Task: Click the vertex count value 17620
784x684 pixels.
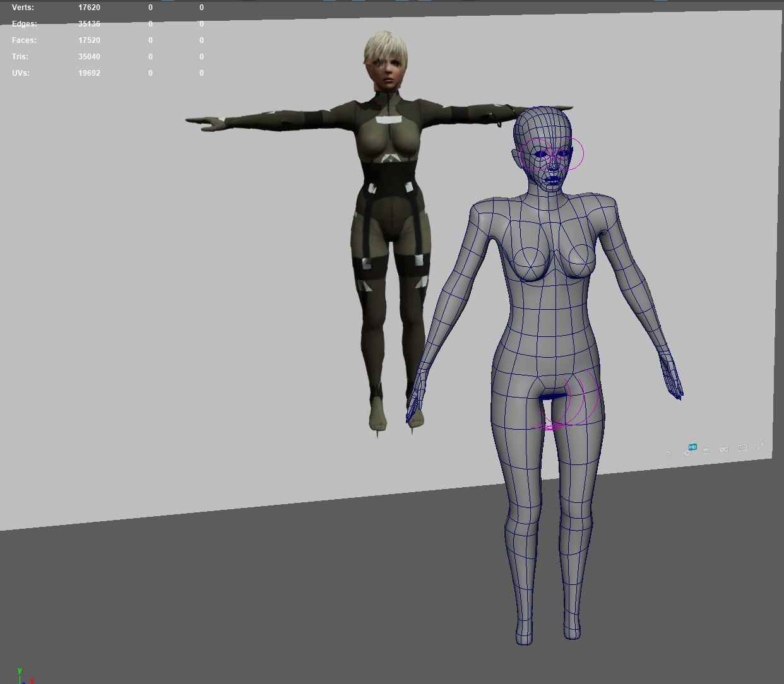Action: [89, 8]
